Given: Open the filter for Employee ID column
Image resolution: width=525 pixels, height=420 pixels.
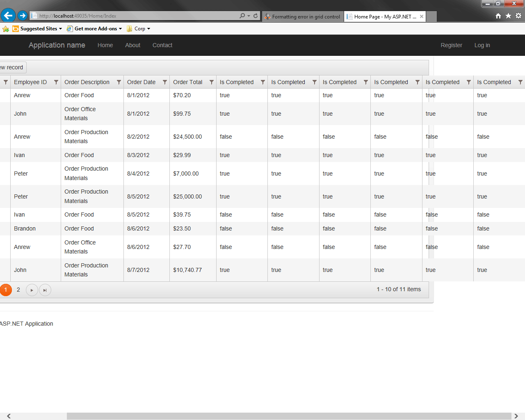Looking at the screenshot, I should (x=56, y=82).
